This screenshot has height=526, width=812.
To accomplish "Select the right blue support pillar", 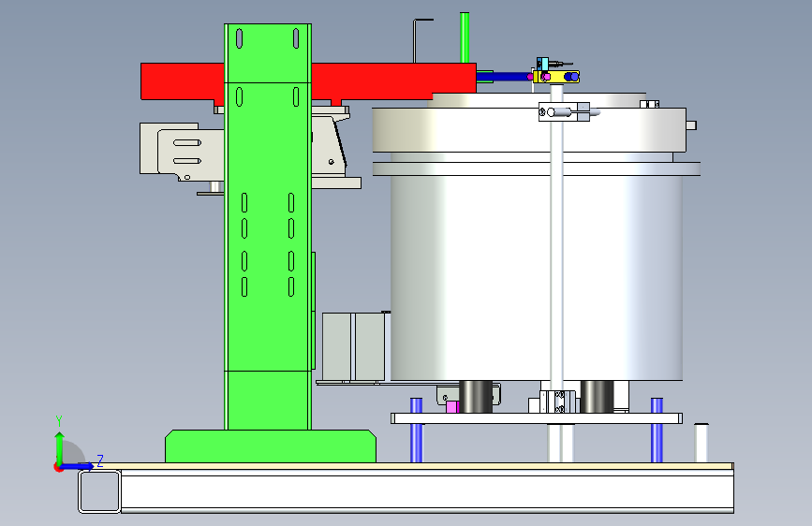I will tap(657, 430).
